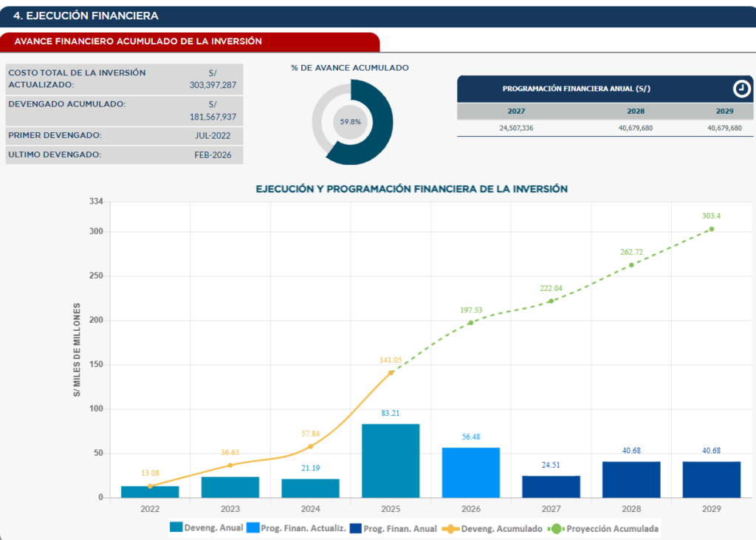Click the 2027 column header in table
This screenshot has width=756, height=540.
(516, 111)
